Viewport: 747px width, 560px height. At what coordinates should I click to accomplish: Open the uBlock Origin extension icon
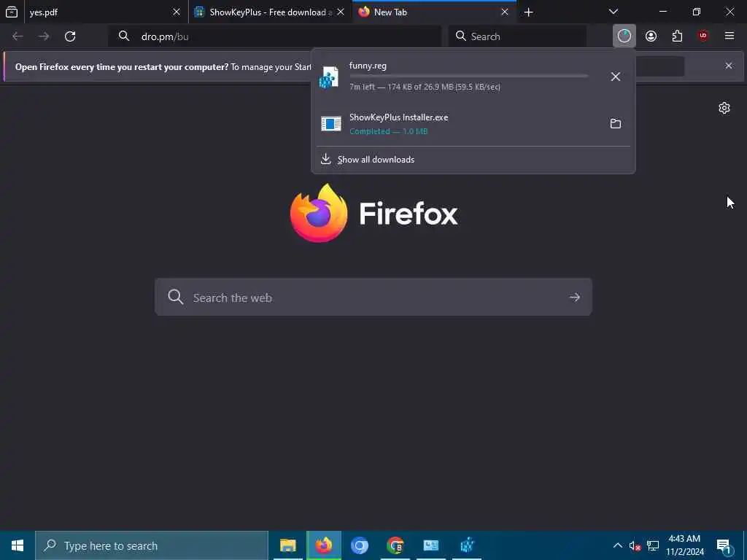tap(703, 36)
